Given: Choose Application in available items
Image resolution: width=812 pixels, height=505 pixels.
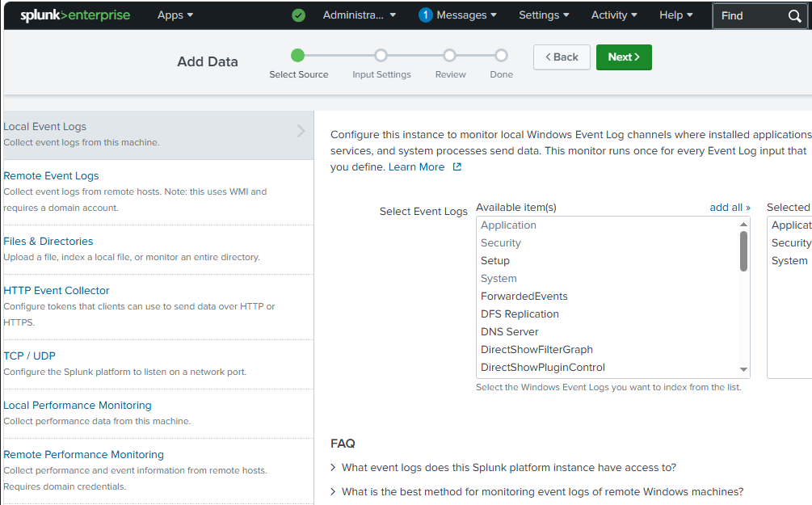Looking at the screenshot, I should click(608, 225).
